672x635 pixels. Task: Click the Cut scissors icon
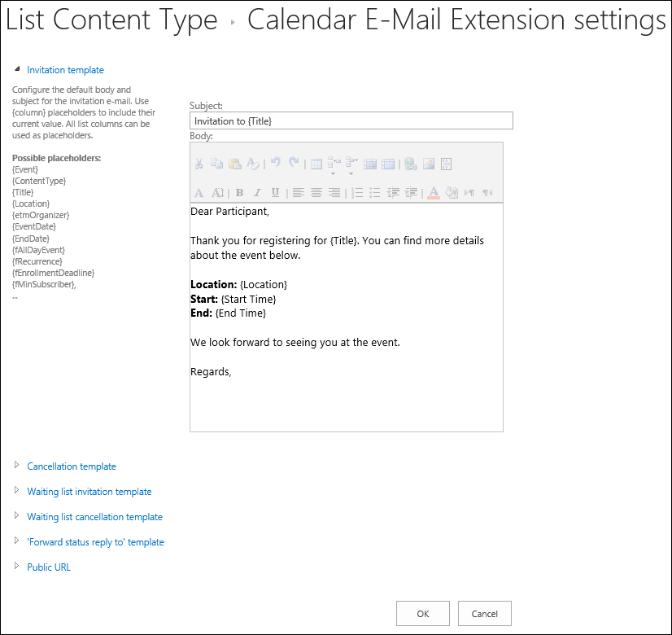[199, 164]
